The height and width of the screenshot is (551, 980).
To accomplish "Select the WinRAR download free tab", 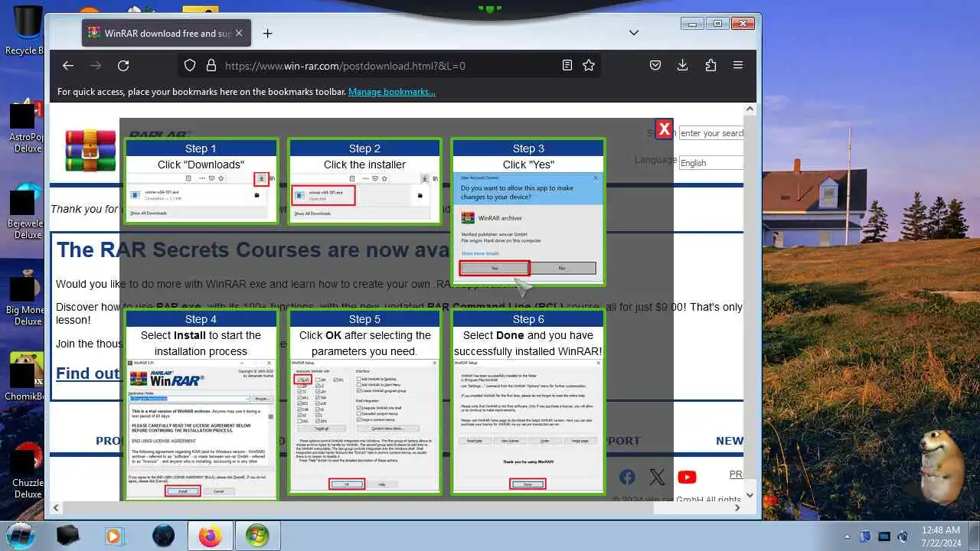I will tap(165, 33).
